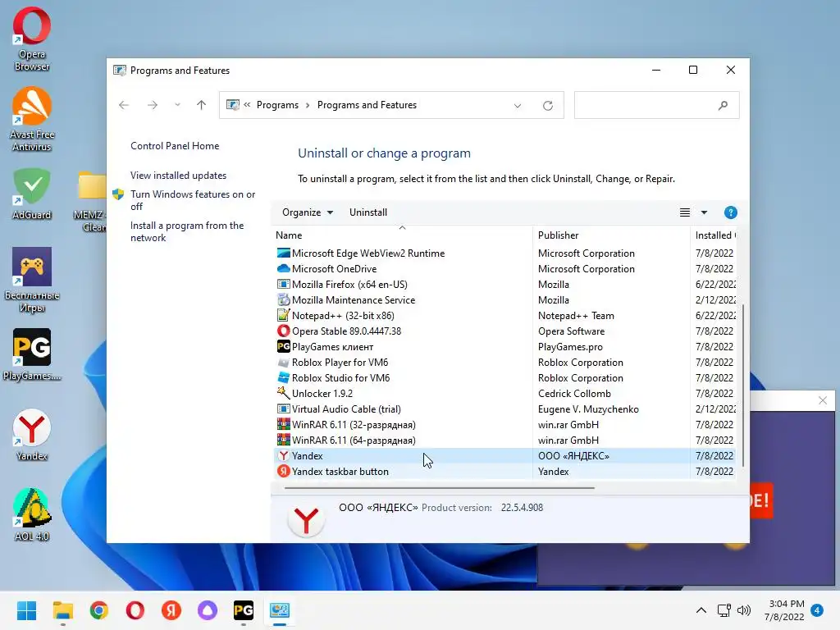Expand the address bar history dropdown
The height and width of the screenshot is (630, 840).
[518, 106]
